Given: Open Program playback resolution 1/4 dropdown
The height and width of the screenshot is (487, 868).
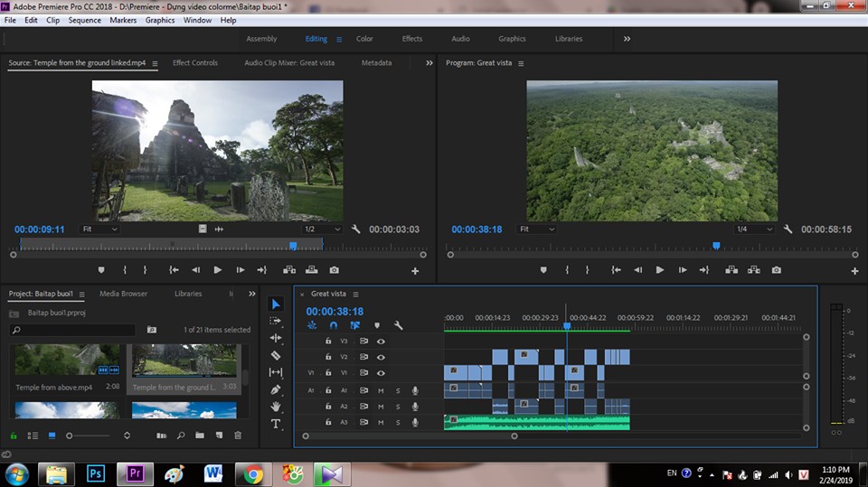Looking at the screenshot, I should (x=754, y=229).
